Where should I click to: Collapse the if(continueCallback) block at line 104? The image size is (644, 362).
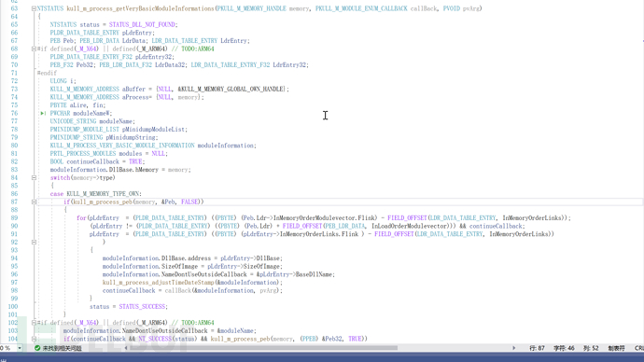coord(35,339)
